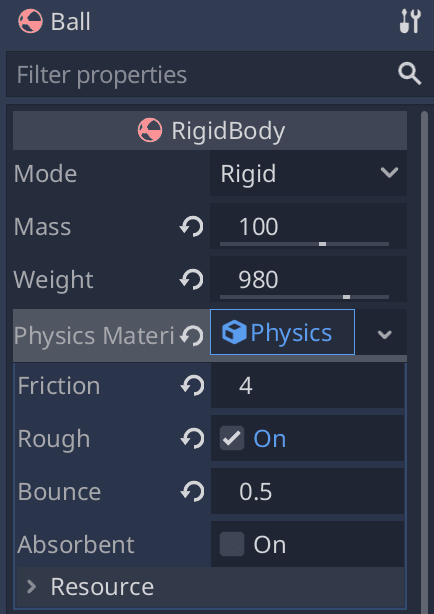Click the search magnifier in Filter properties

(410, 74)
